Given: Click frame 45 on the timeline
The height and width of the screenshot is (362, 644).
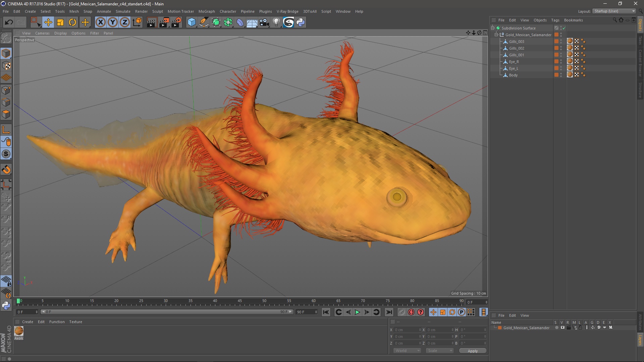Looking at the screenshot, I should click(239, 303).
